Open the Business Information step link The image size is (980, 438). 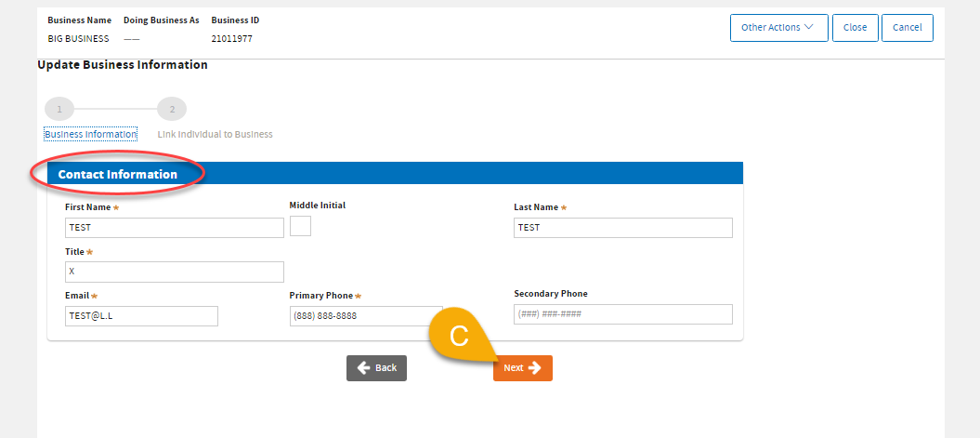tap(91, 134)
